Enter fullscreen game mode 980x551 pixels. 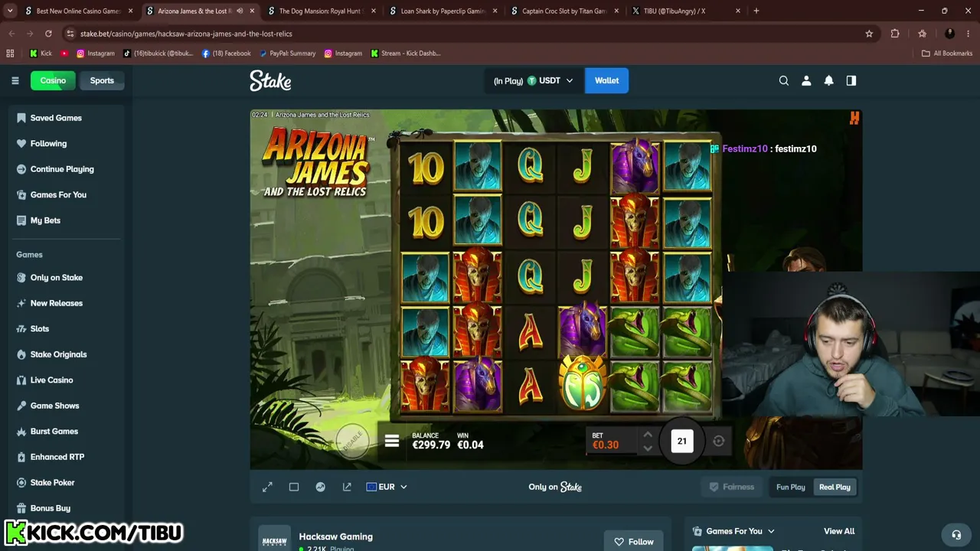tap(267, 487)
